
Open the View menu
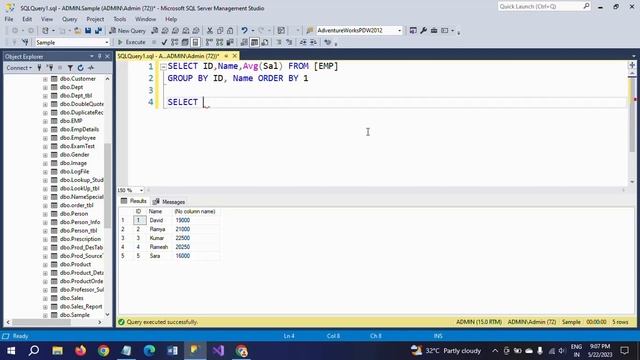tap(47, 19)
